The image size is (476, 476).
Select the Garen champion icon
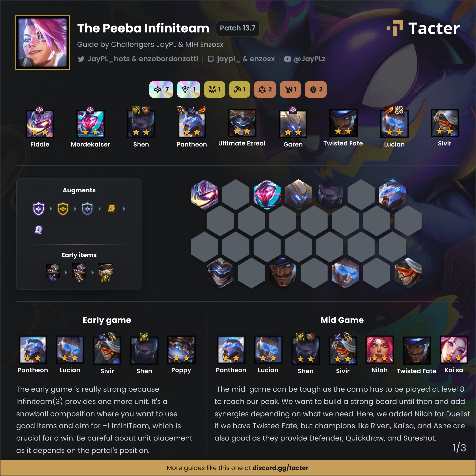[x=293, y=124]
